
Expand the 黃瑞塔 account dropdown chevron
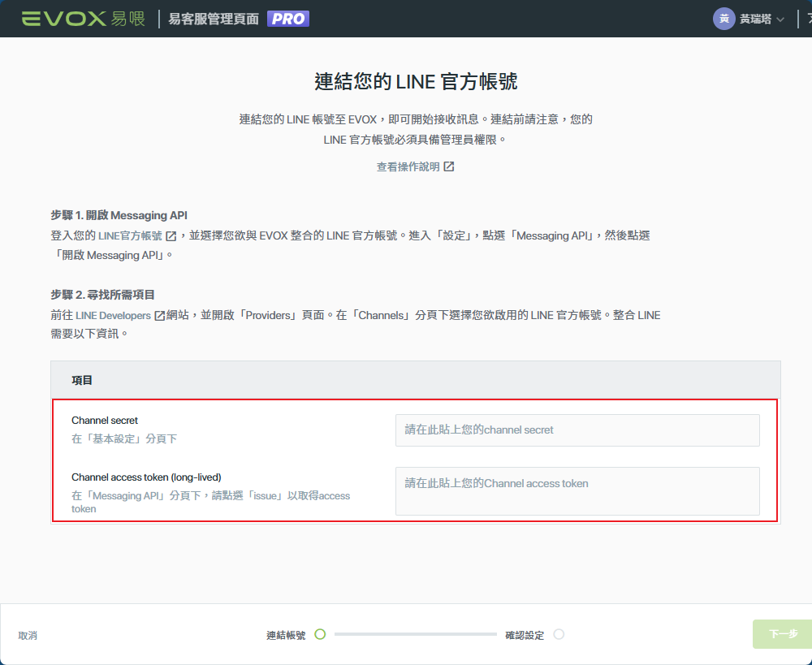pos(780,19)
